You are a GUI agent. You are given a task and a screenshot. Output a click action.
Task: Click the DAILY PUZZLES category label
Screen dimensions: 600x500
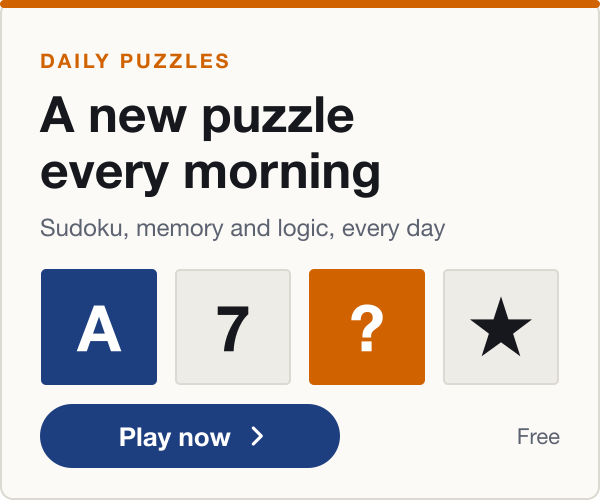(135, 61)
